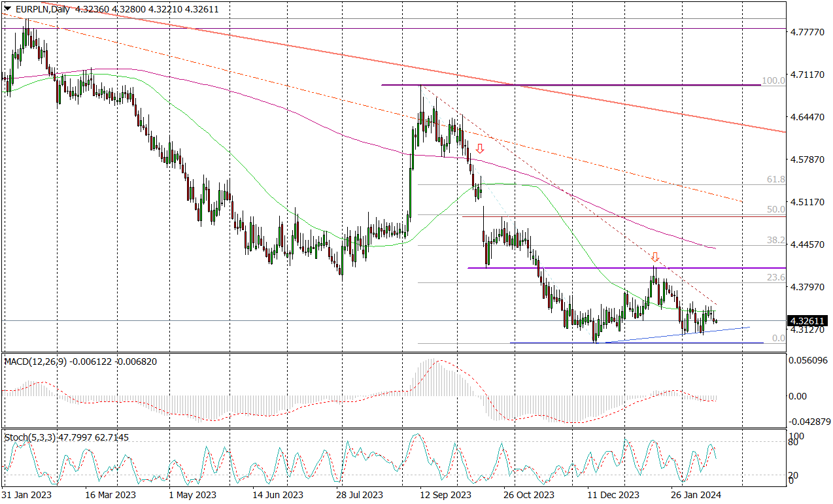Image resolution: width=833 pixels, height=504 pixels.
Task: Select the thick orange descending trendline
Action: point(412,66)
